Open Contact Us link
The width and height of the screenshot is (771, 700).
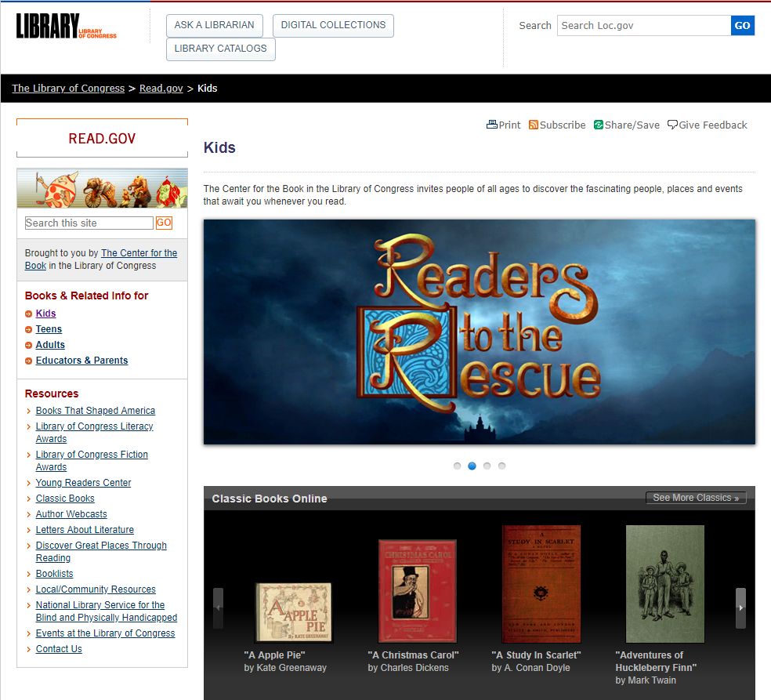point(59,649)
